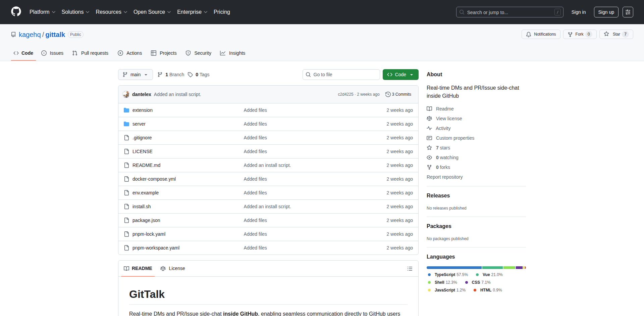This screenshot has height=316, width=644.
Task: Click the pnpm-lock.yaml file icon
Action: click(126, 234)
